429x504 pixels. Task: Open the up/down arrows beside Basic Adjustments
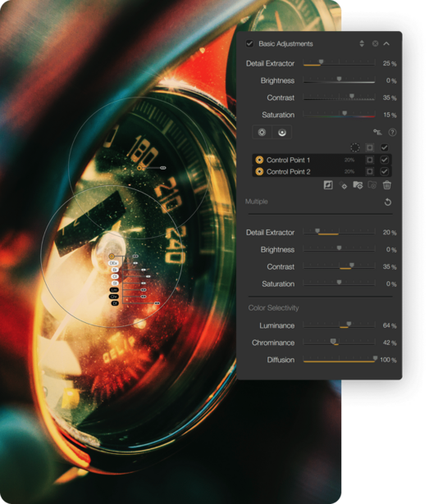tap(362, 43)
